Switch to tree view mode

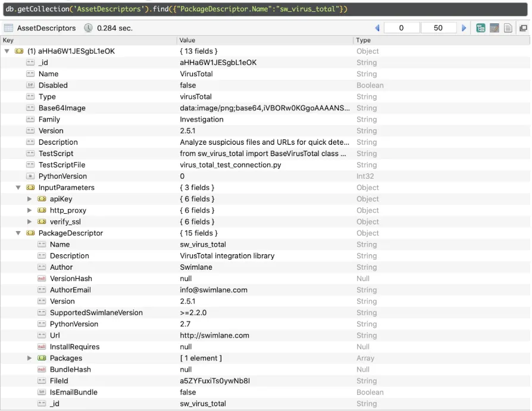(x=480, y=28)
